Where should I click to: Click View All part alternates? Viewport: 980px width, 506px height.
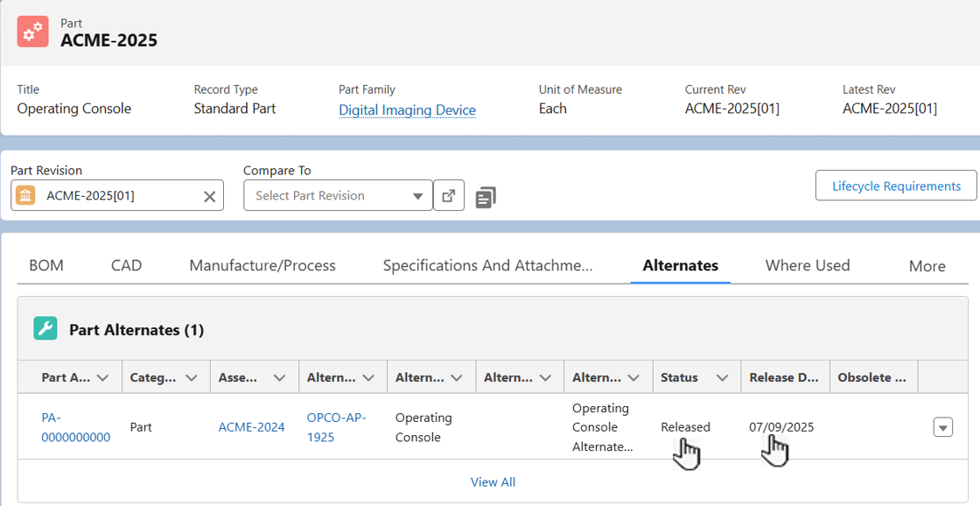[493, 481]
